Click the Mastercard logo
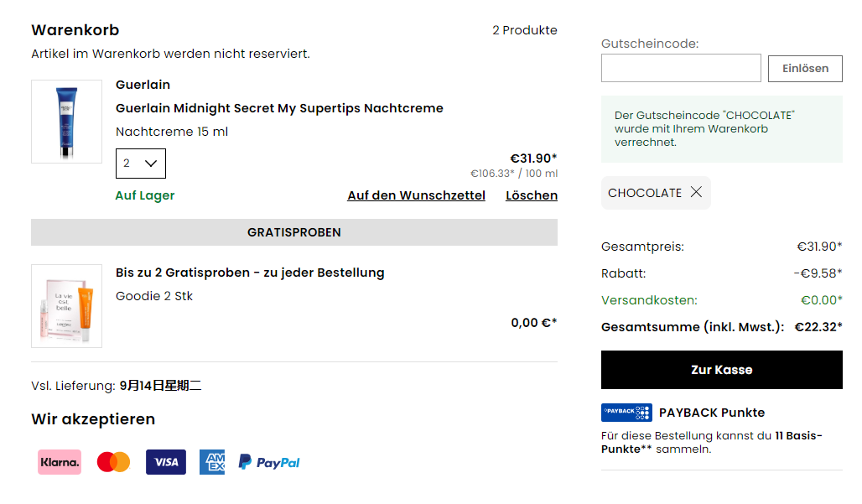Viewport: 862px width, 504px height. (x=113, y=462)
